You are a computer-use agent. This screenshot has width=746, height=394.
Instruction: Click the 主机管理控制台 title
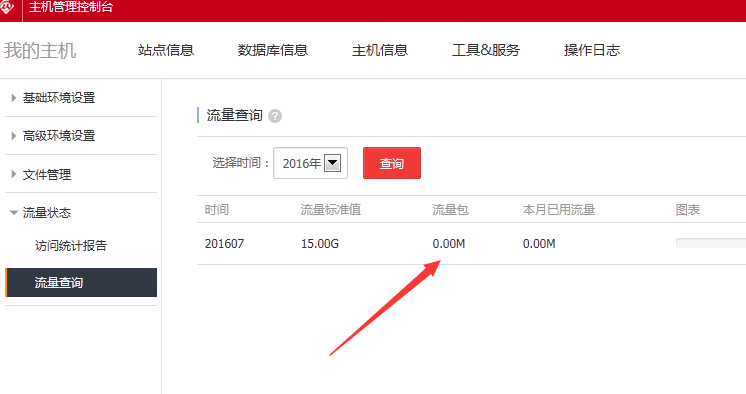[x=70, y=7]
